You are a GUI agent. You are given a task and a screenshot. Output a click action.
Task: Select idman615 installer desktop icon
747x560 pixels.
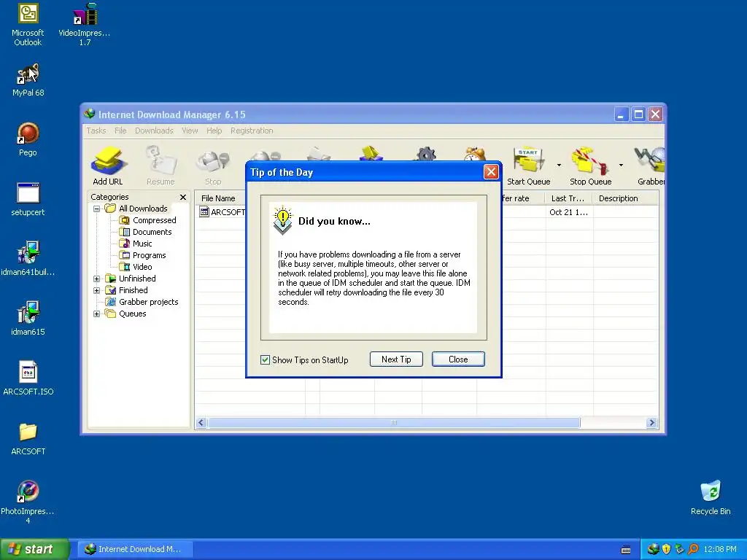pyautogui.click(x=28, y=319)
